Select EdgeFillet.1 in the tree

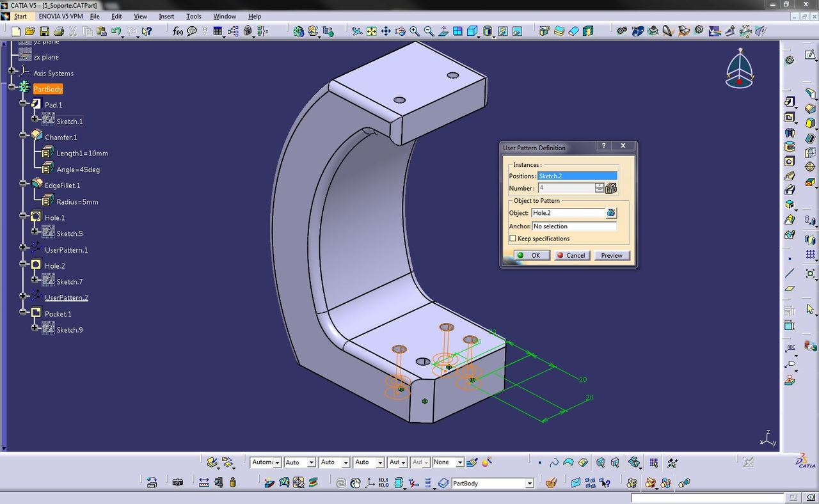point(63,185)
